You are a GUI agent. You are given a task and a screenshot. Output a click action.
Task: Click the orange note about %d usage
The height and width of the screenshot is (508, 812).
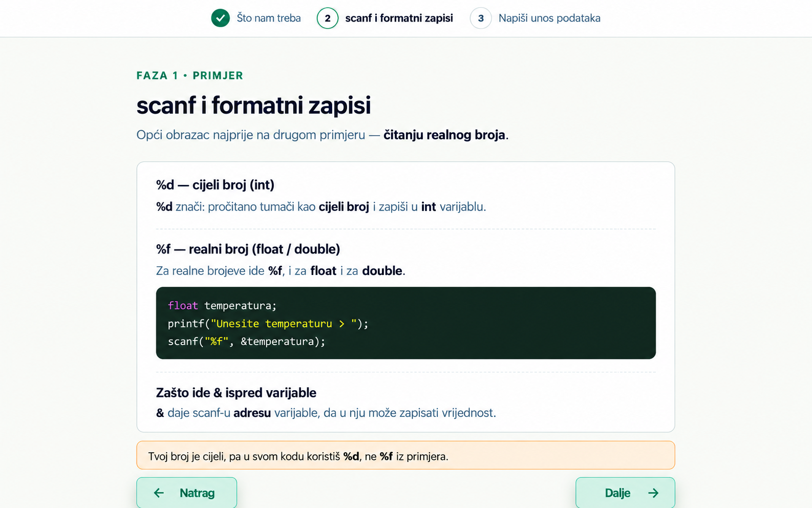[x=405, y=455]
